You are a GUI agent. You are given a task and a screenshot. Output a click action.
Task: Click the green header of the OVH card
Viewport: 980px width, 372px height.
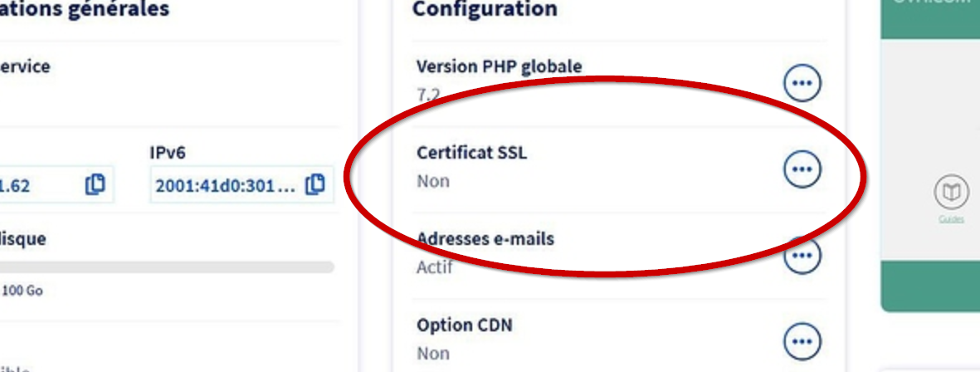coord(930,19)
